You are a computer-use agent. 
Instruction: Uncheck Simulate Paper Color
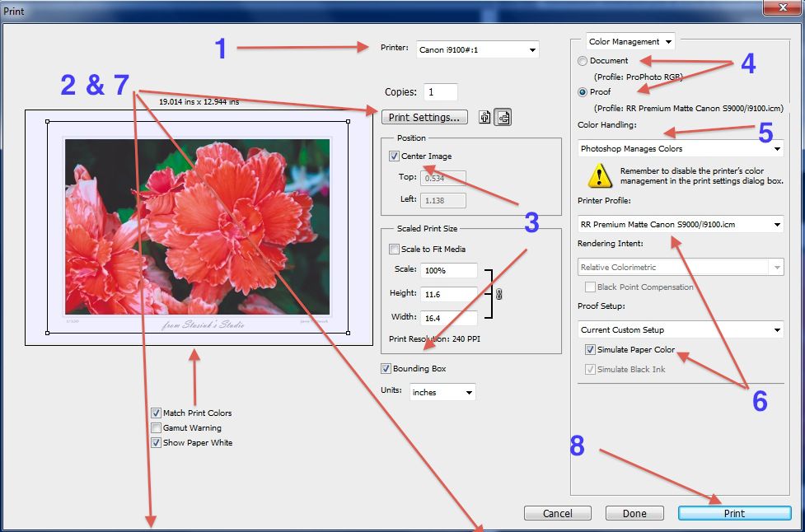click(x=591, y=350)
